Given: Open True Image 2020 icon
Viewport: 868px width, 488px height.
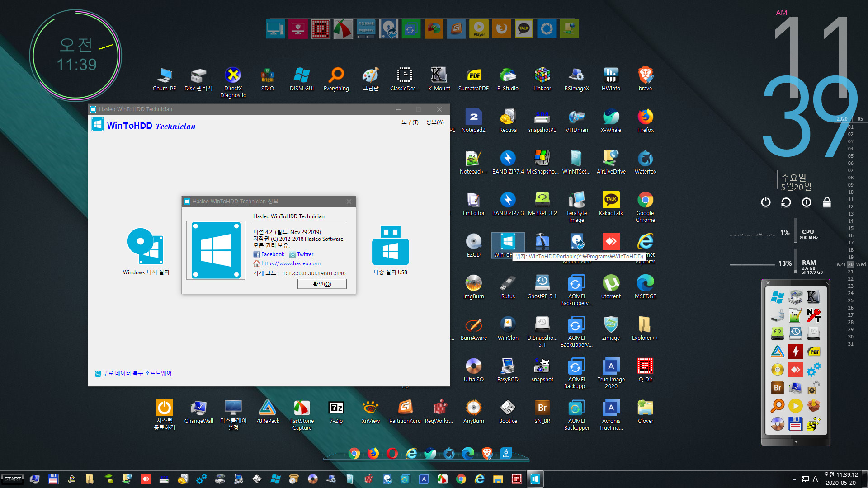Looking at the screenshot, I should (x=611, y=373).
